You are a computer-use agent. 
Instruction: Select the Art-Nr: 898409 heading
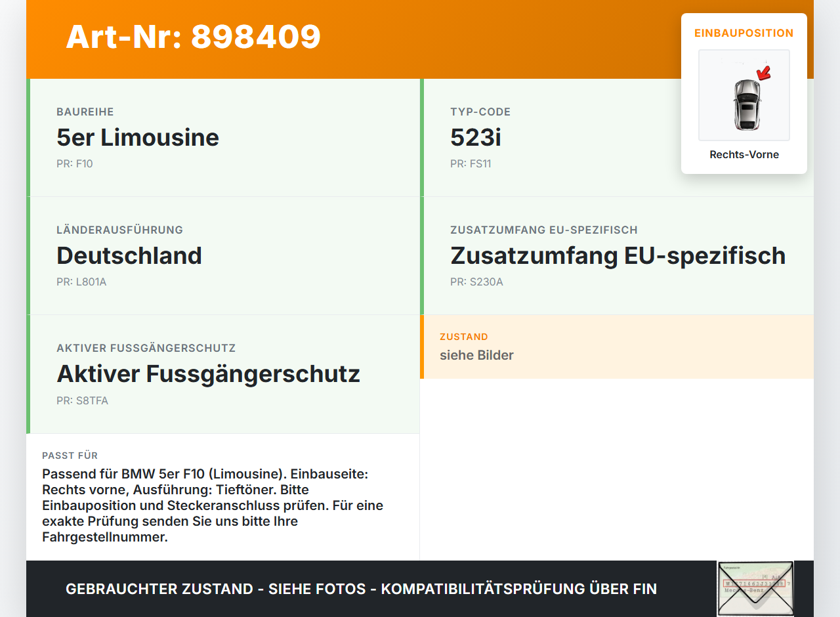194,37
